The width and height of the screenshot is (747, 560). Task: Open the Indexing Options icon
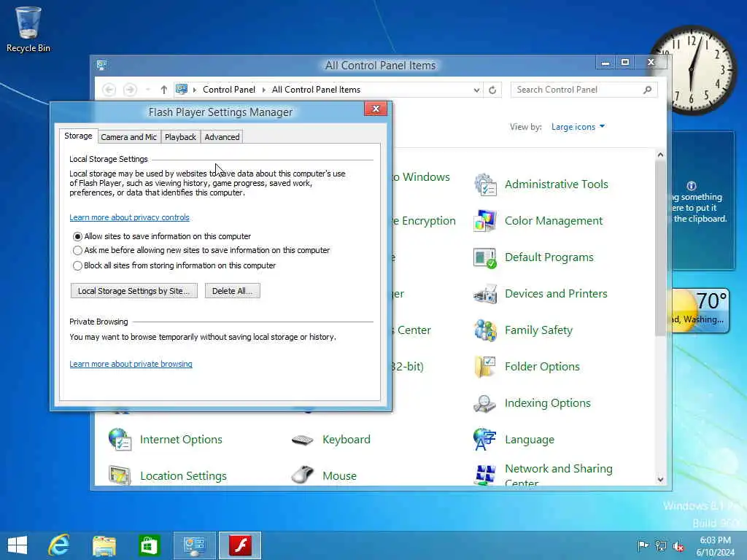[485, 403]
